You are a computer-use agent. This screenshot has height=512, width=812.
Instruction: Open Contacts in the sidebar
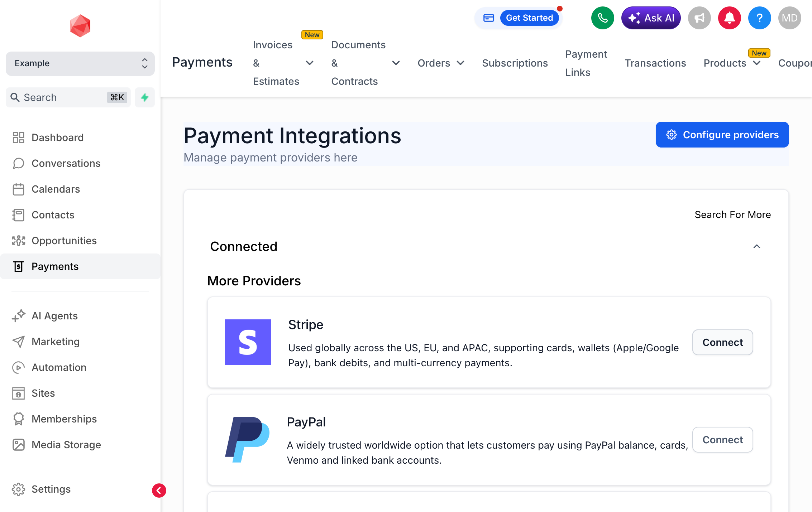tap(80, 215)
